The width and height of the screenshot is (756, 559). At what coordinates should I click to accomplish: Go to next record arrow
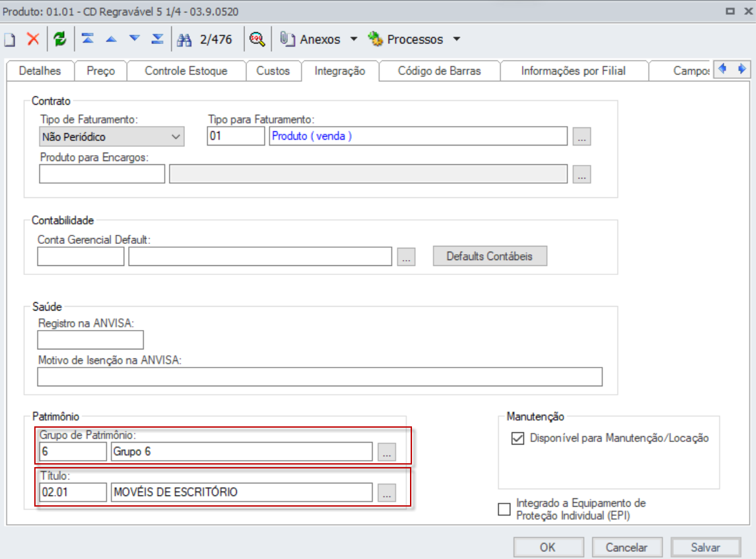pyautogui.click(x=135, y=39)
